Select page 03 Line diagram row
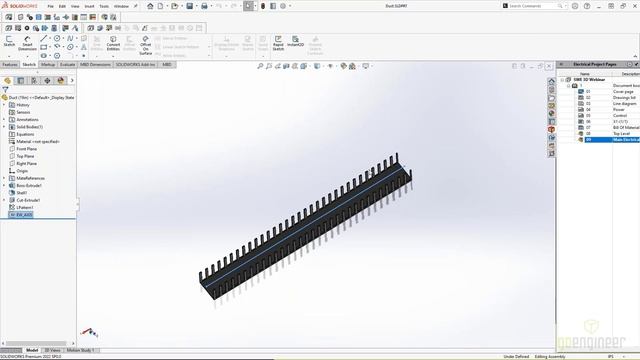640x360 pixels. pyautogui.click(x=608, y=104)
